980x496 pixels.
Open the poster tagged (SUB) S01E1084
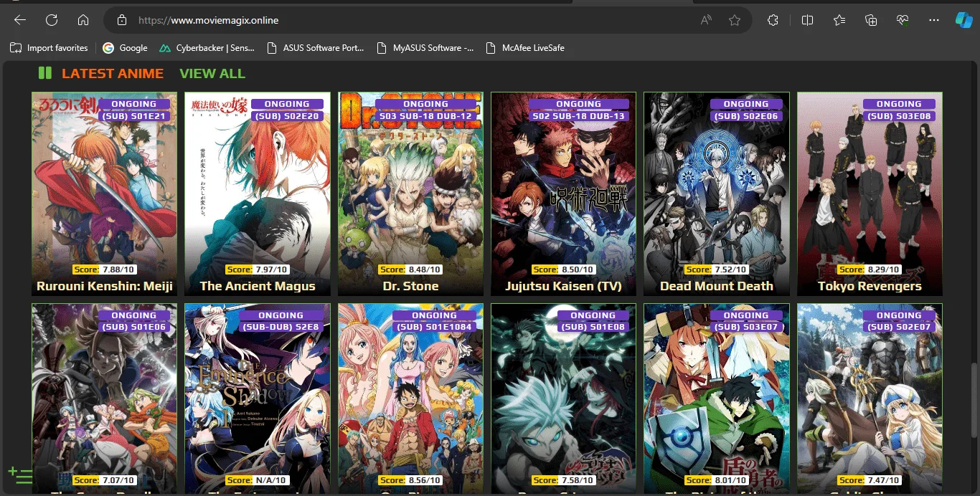410,398
